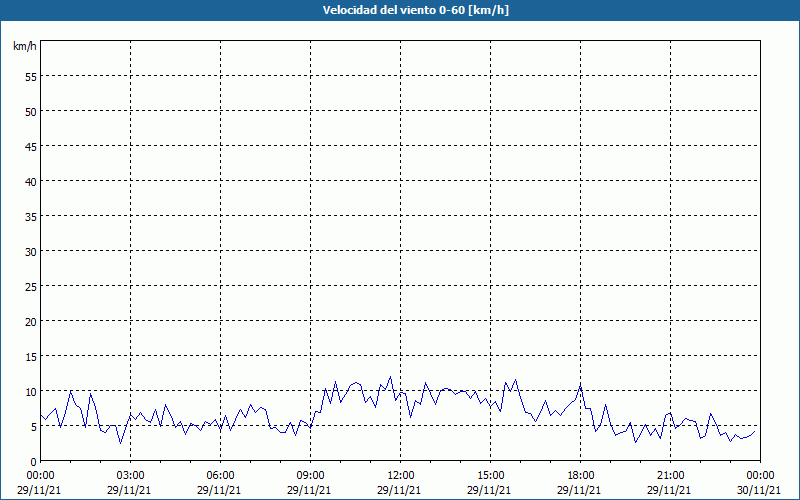Click the 03:00 time axis label
The width and height of the screenshot is (800, 500).
[x=130, y=476]
